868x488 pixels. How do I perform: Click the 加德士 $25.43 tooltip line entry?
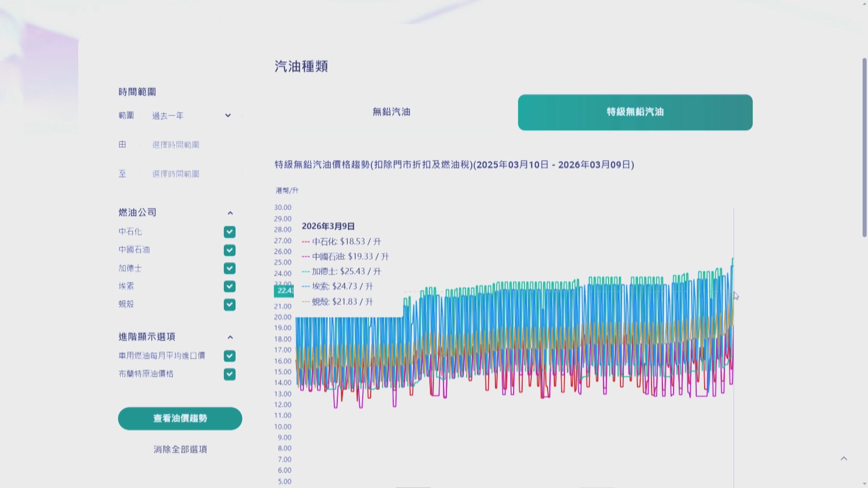(x=340, y=271)
